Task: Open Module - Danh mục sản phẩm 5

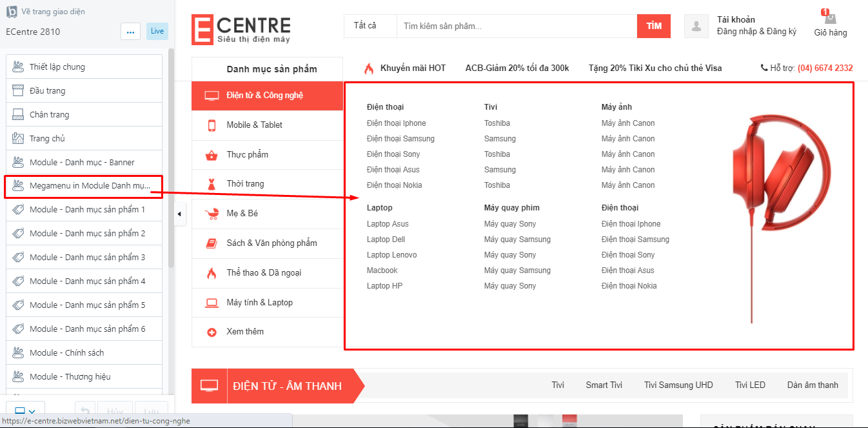Action: pyautogui.click(x=84, y=305)
